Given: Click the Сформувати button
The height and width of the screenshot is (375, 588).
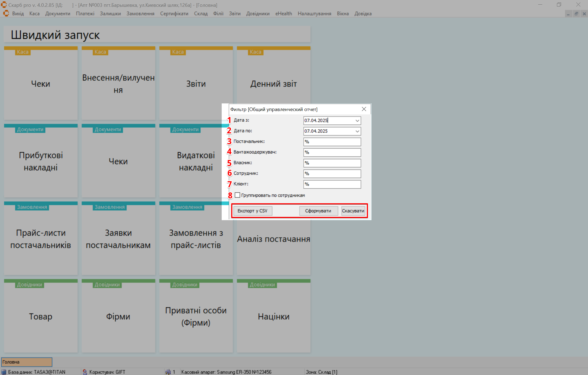Looking at the screenshot, I should (318, 211).
